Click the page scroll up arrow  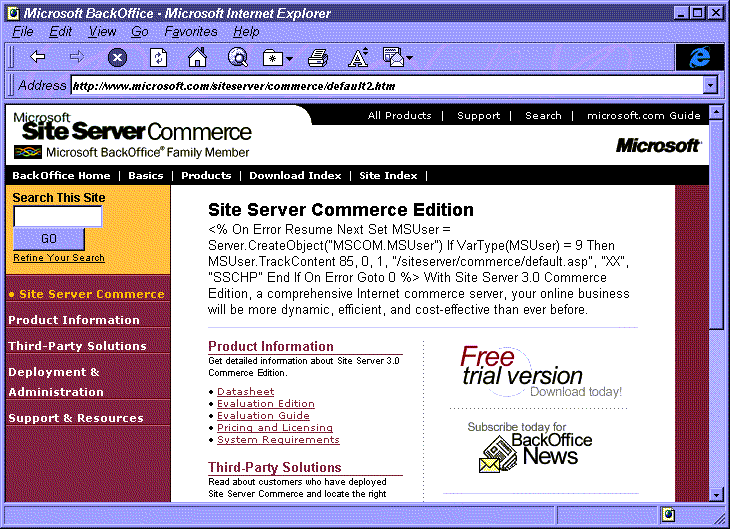tap(716, 112)
